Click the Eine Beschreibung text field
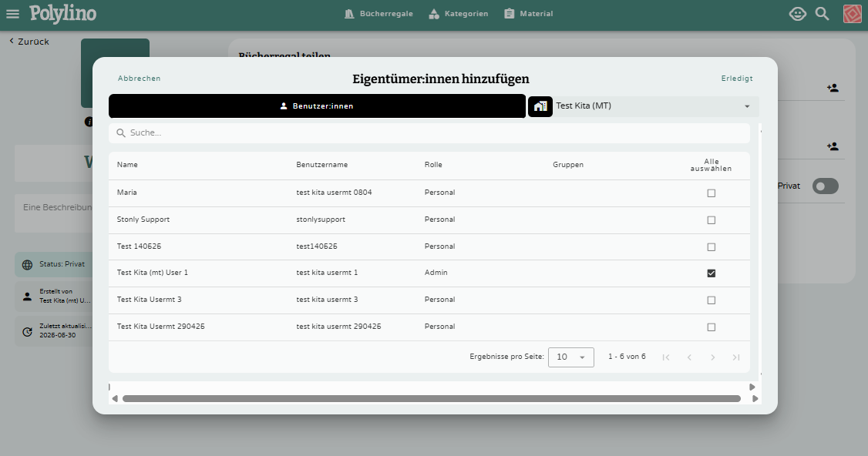 tap(54, 213)
